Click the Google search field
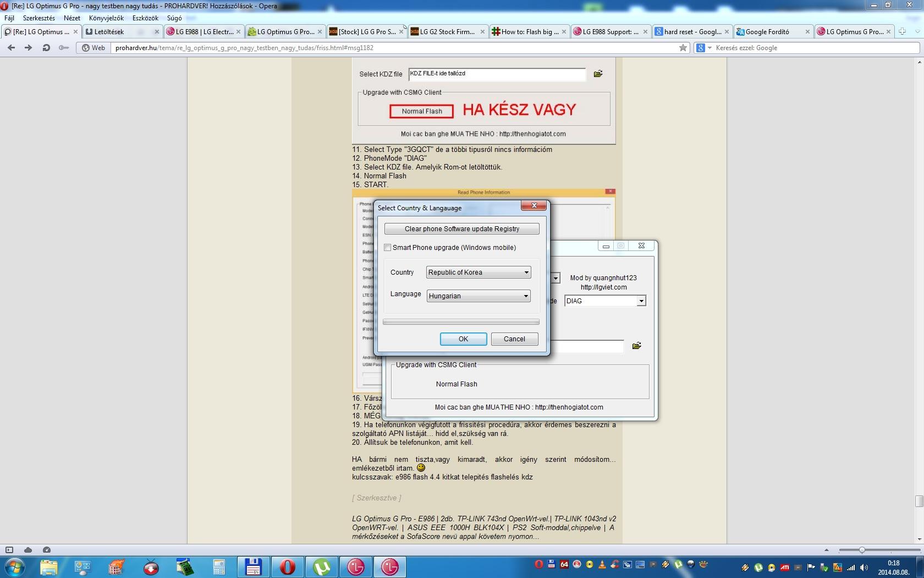Image resolution: width=924 pixels, height=578 pixels. [x=816, y=48]
